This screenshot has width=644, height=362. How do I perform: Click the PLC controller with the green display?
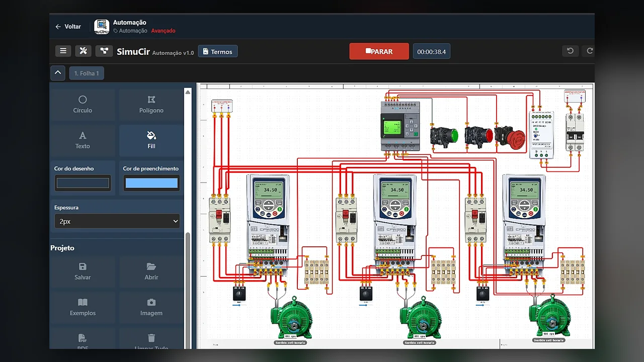click(x=400, y=126)
